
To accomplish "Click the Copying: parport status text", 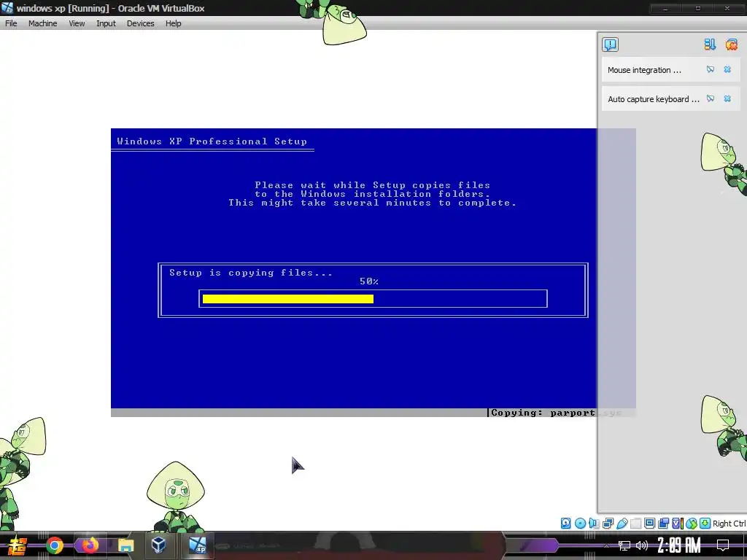I will [x=556, y=413].
